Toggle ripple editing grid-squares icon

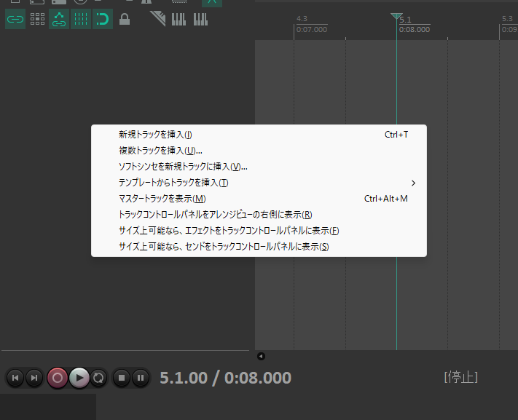coord(37,19)
